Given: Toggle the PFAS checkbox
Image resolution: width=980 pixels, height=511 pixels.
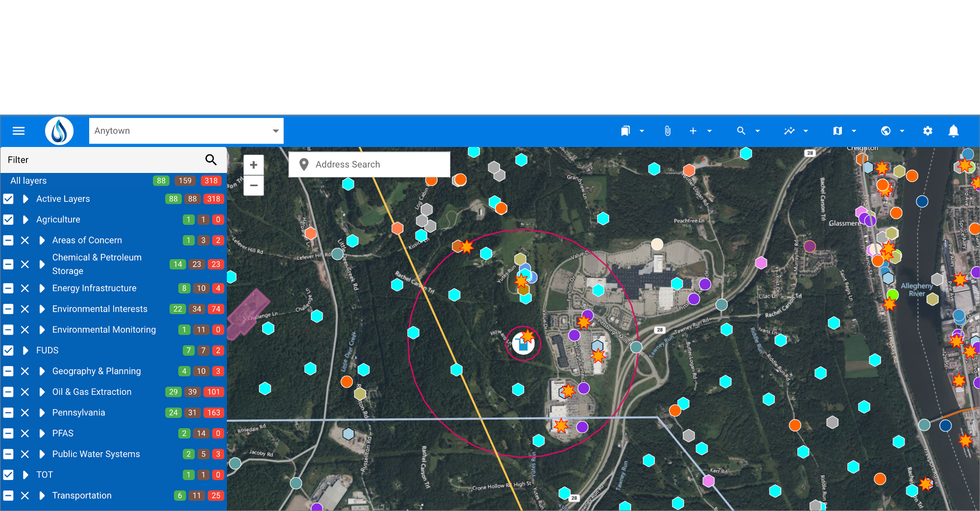Looking at the screenshot, I should pos(8,434).
